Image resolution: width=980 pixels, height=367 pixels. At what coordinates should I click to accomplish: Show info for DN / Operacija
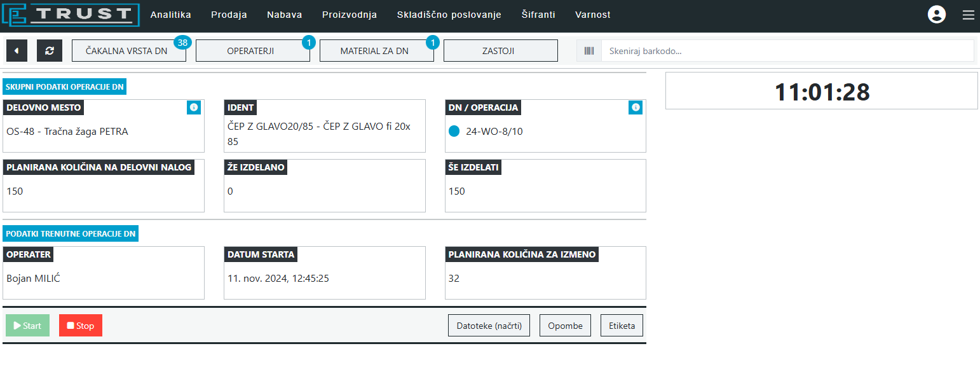[x=636, y=107]
